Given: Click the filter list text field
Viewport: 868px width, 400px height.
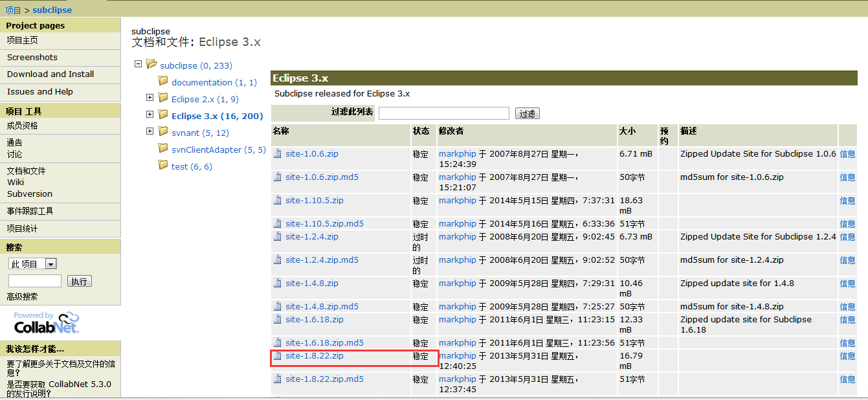Looking at the screenshot, I should tap(444, 113).
